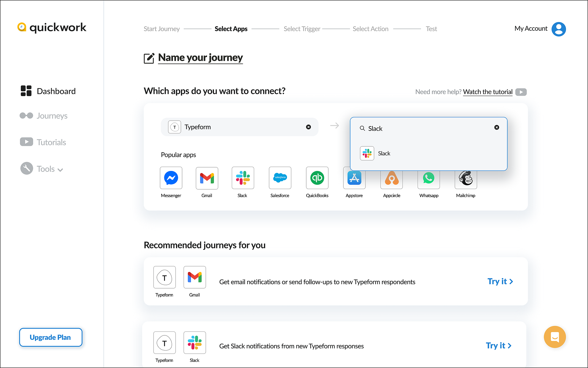Click the Typeform selected app field
The image size is (588, 368).
(239, 127)
